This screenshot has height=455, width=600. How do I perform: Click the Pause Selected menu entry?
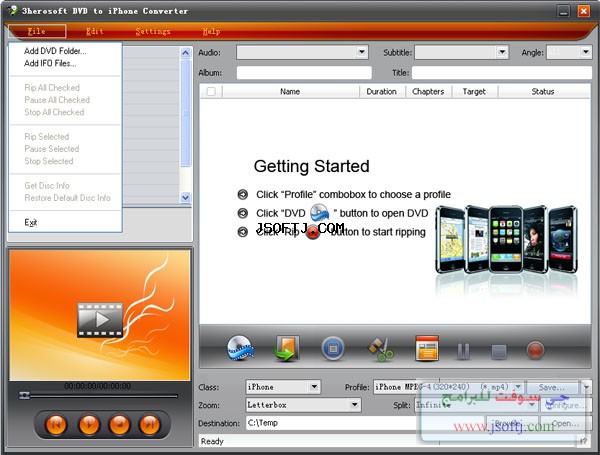pos(52,149)
